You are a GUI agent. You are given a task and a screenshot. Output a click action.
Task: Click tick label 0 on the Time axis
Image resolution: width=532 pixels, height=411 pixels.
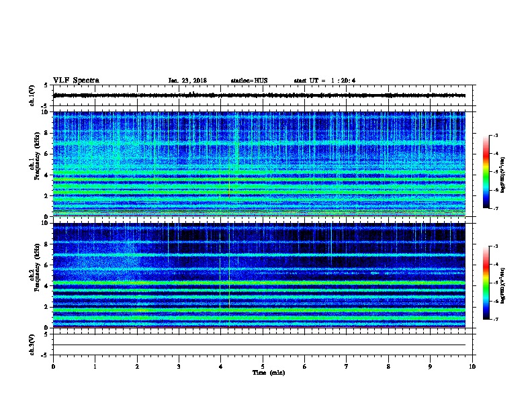53,367
